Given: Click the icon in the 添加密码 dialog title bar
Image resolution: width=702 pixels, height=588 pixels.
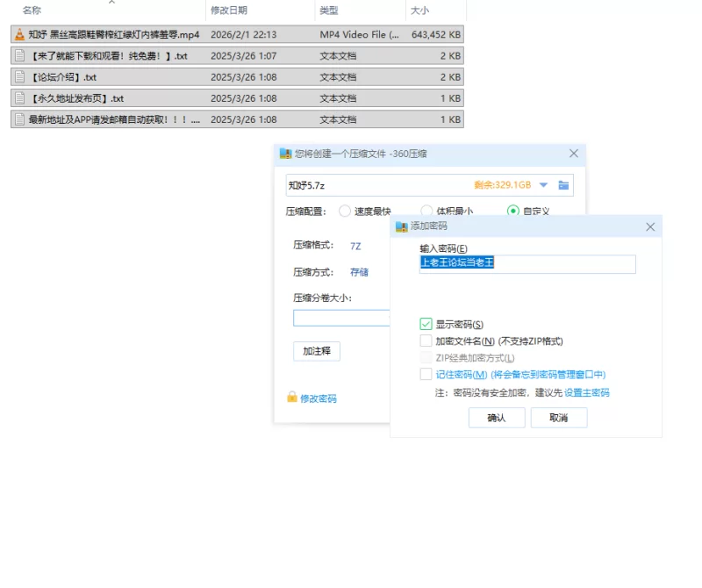Looking at the screenshot, I should coord(402,226).
